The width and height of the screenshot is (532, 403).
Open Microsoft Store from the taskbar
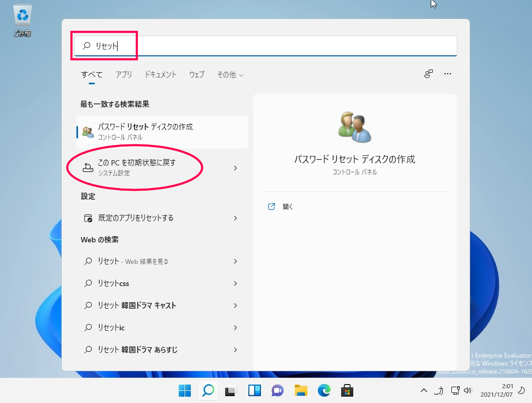(x=347, y=390)
